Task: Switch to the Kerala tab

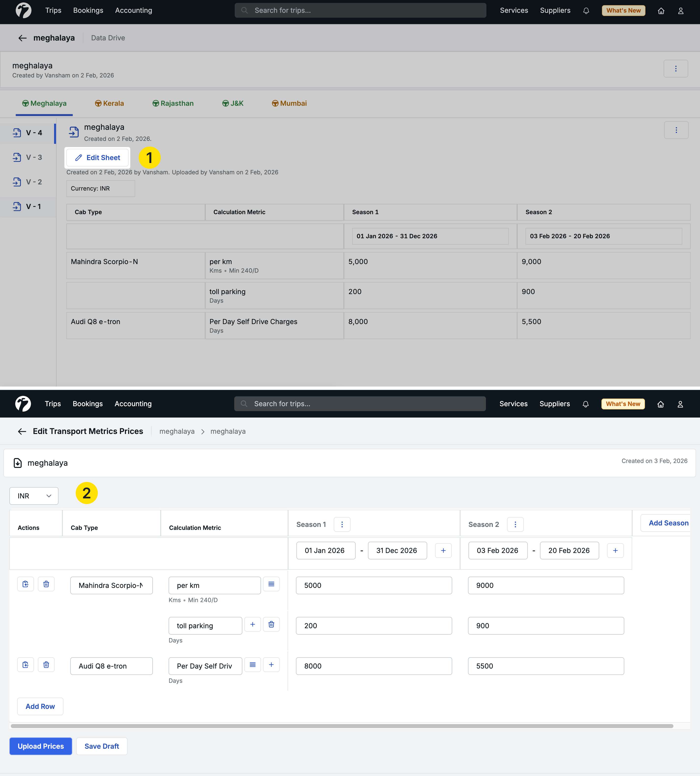Action: [x=109, y=103]
